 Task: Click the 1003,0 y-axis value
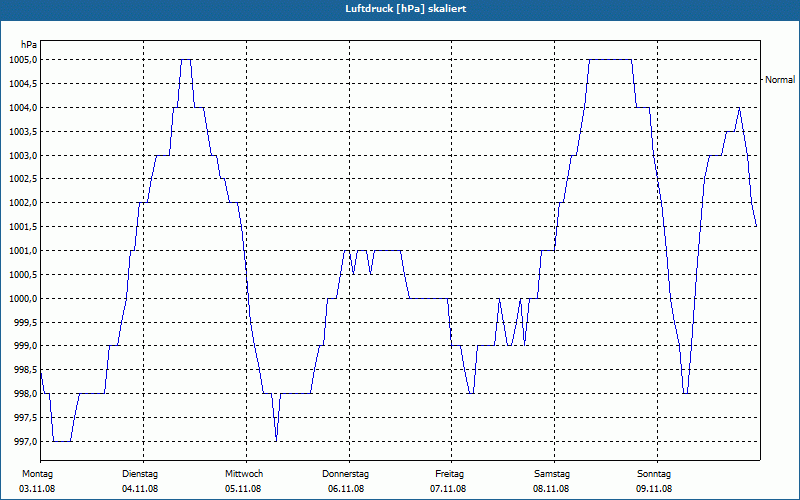pyautogui.click(x=23, y=155)
